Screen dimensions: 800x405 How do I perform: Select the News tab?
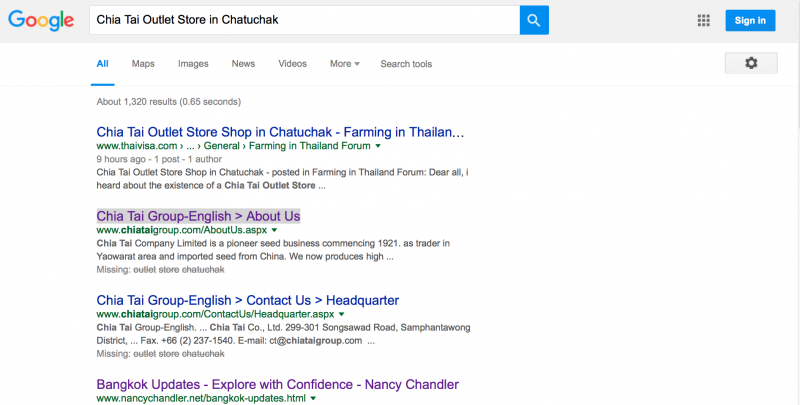coord(243,64)
